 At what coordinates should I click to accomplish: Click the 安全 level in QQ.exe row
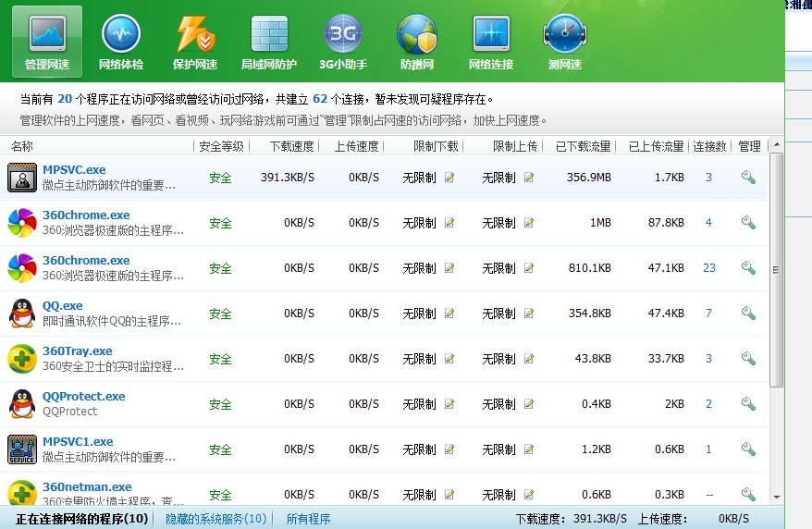(220, 314)
